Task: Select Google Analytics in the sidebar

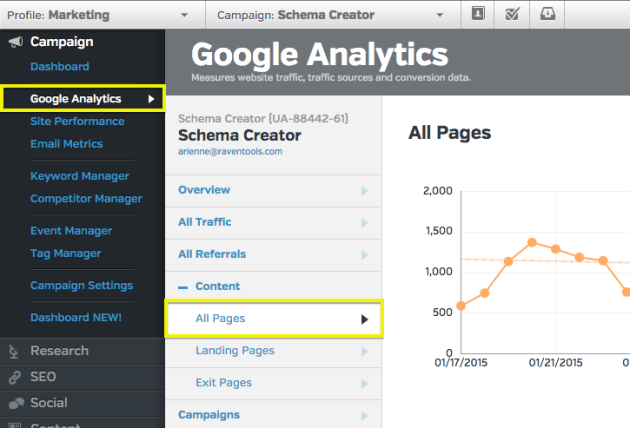Action: pyautogui.click(x=83, y=98)
